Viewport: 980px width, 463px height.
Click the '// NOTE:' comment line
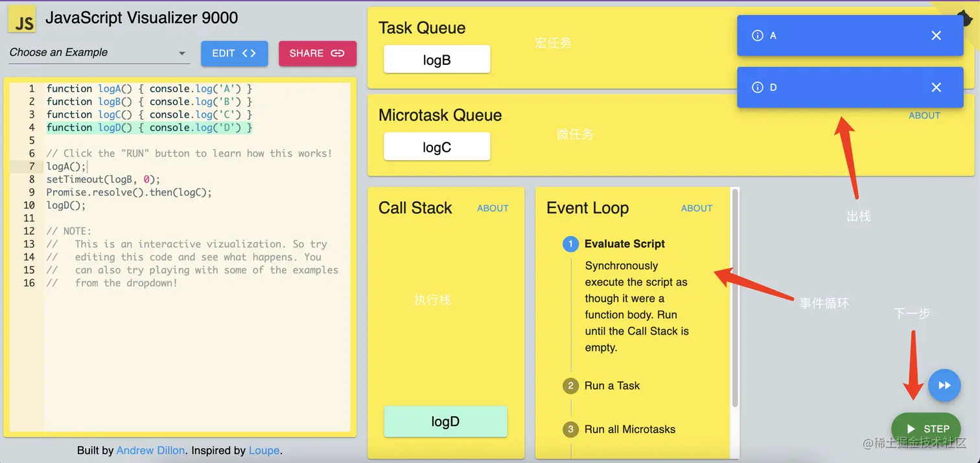(x=69, y=231)
